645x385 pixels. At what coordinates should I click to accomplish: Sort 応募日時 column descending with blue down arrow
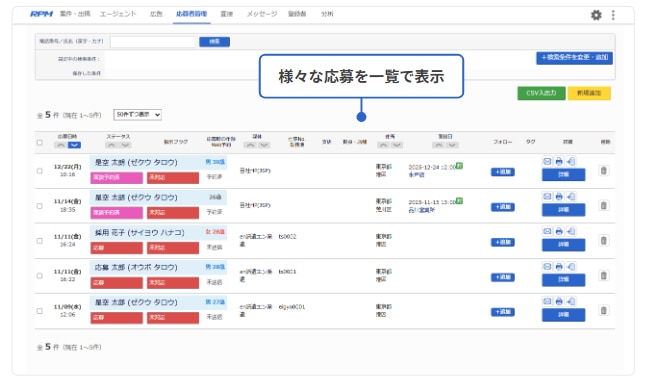[74, 145]
